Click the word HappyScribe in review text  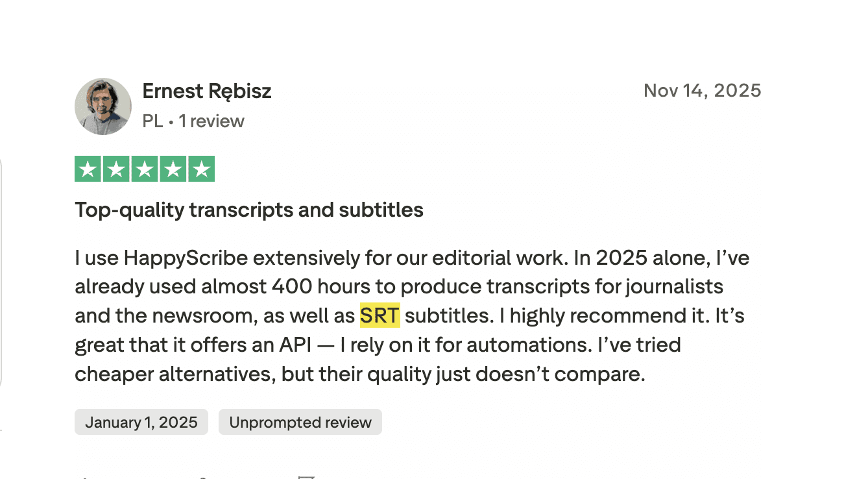pyautogui.click(x=186, y=258)
